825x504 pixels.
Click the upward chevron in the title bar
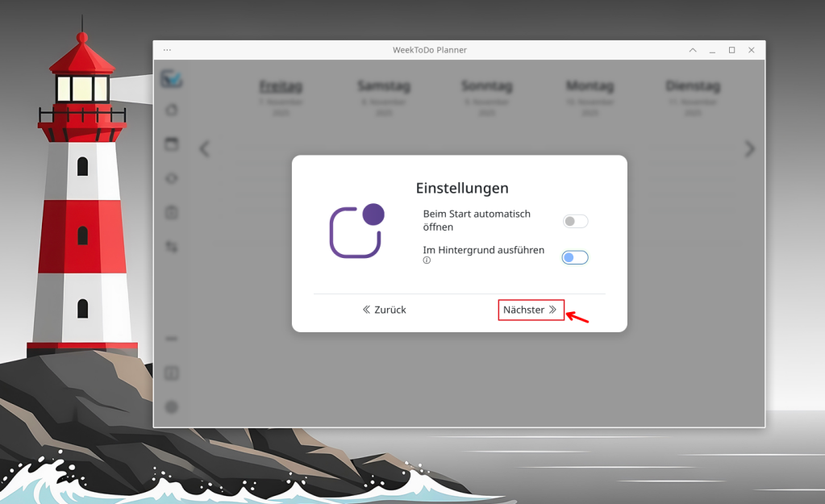tap(693, 50)
